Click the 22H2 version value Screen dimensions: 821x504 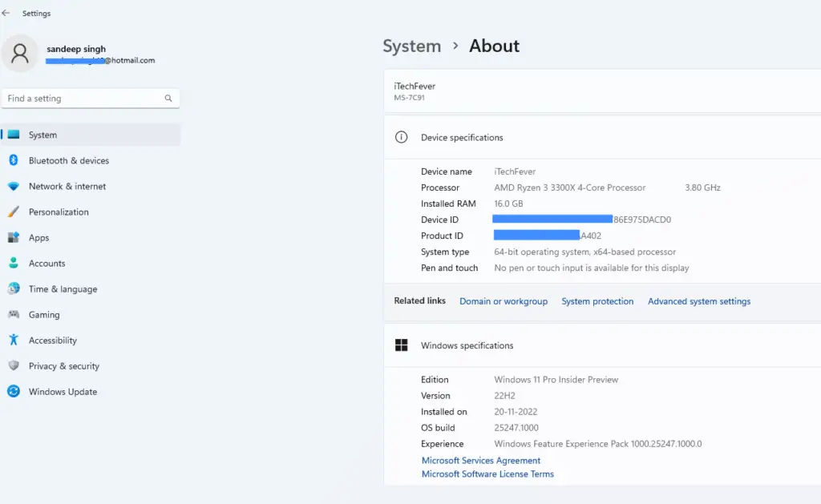tap(505, 396)
